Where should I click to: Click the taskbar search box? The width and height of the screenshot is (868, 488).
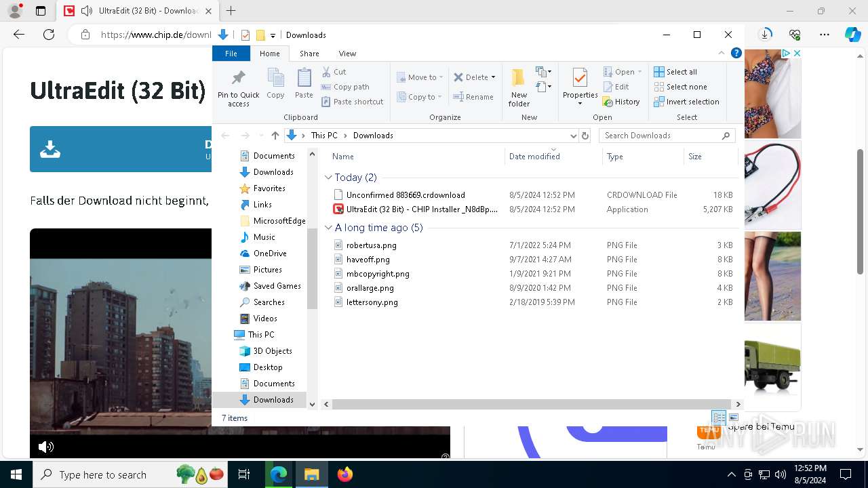(x=132, y=474)
